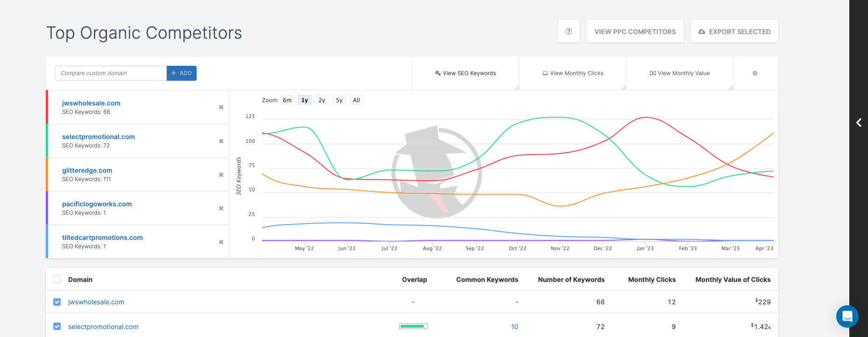Viewport: 868px width, 337px height.
Task: Remove jwswholesale.com from the chart
Action: pos(221,107)
